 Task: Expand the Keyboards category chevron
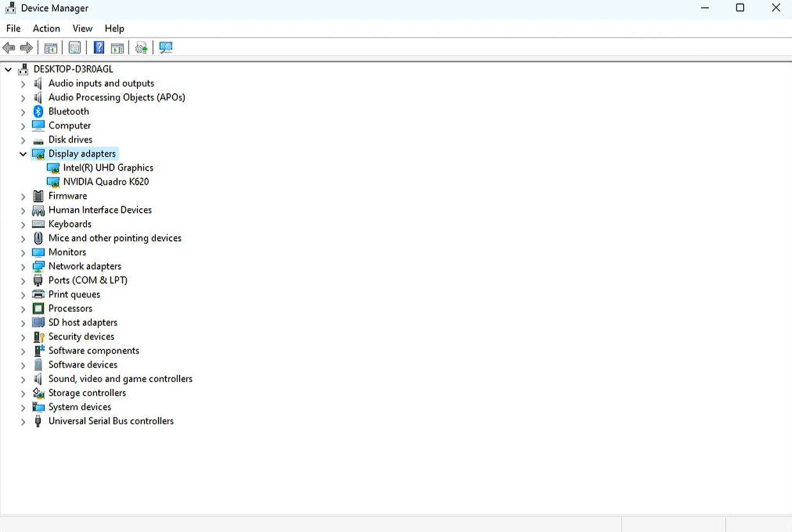coord(23,224)
